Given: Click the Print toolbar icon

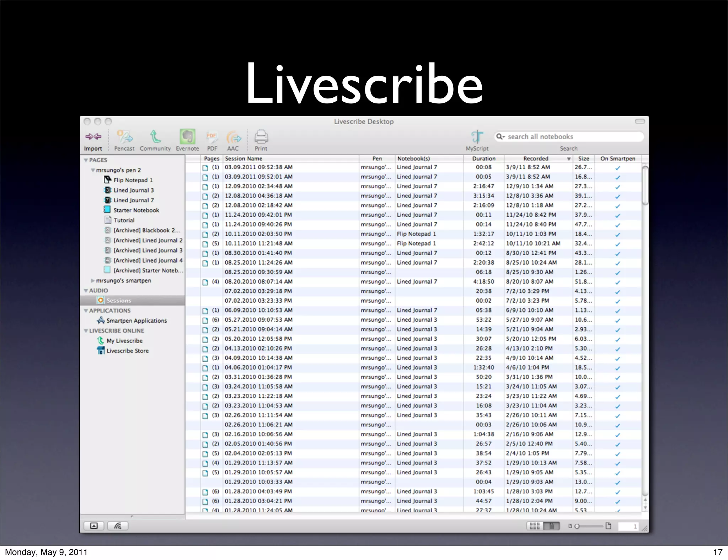Looking at the screenshot, I should click(261, 137).
